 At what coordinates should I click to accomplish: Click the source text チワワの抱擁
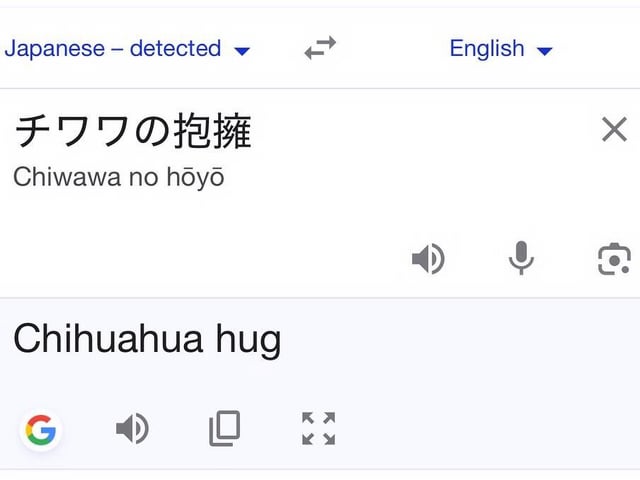(132, 131)
